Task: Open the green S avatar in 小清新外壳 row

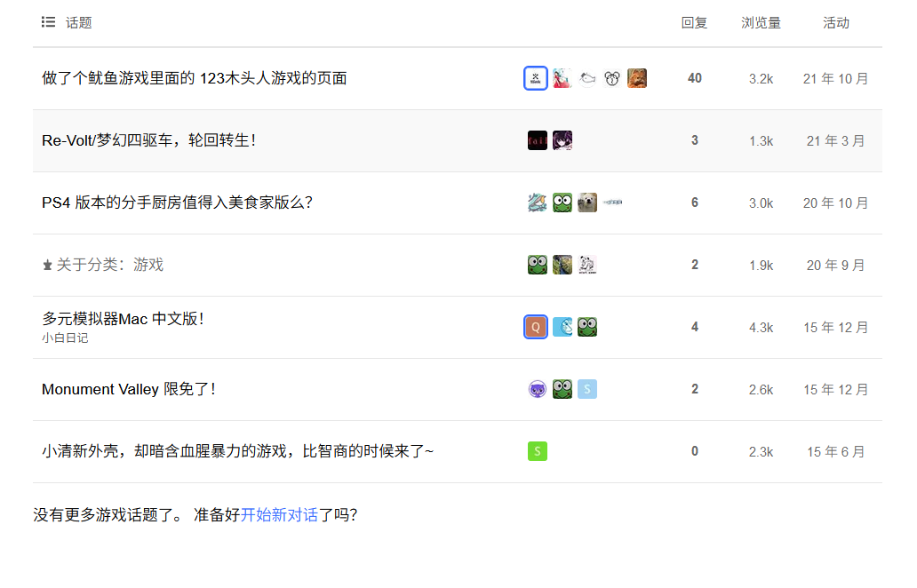Action: 538,451
